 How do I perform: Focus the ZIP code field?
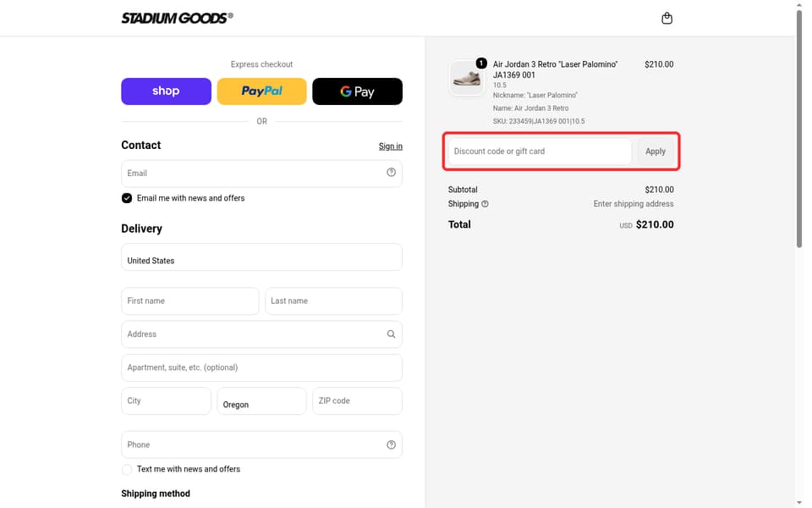pos(357,401)
